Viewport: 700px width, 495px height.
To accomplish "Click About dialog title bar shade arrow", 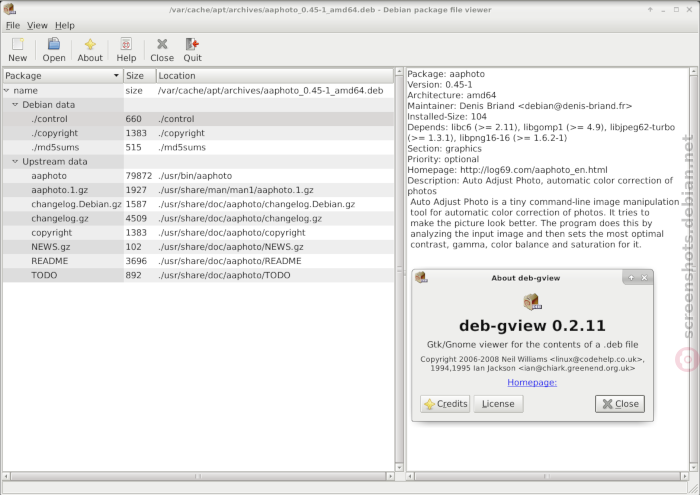I will [631, 278].
